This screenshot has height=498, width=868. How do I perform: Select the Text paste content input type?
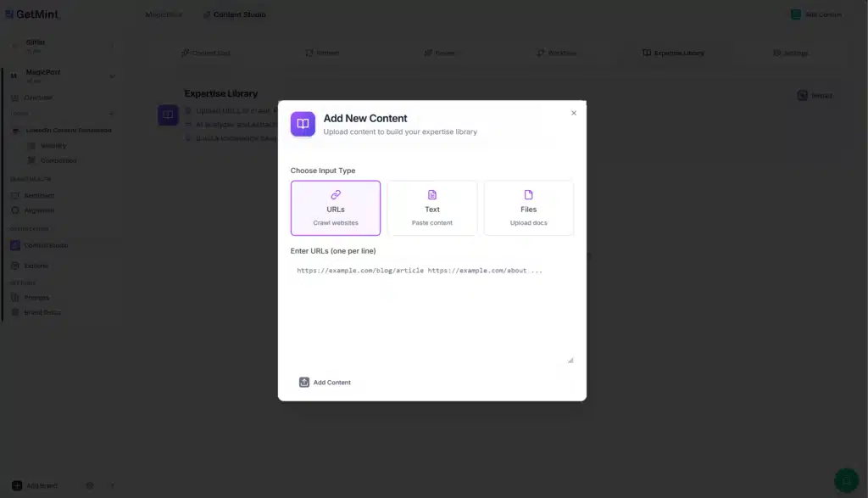[x=432, y=208]
